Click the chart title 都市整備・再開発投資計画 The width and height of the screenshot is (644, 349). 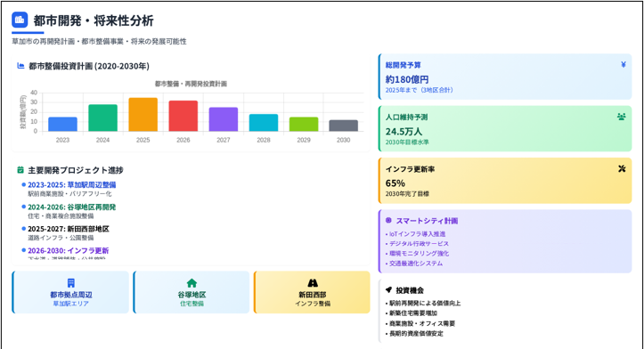[x=191, y=84]
